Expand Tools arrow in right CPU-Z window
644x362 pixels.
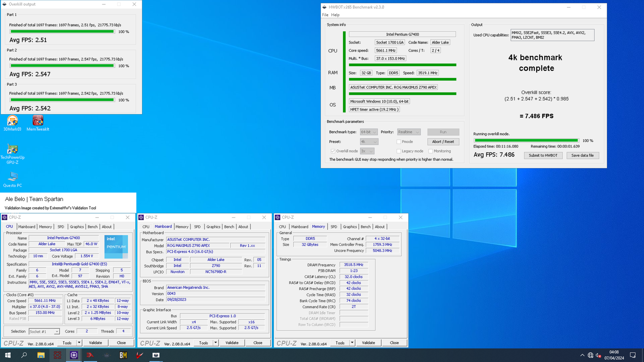tap(352, 343)
